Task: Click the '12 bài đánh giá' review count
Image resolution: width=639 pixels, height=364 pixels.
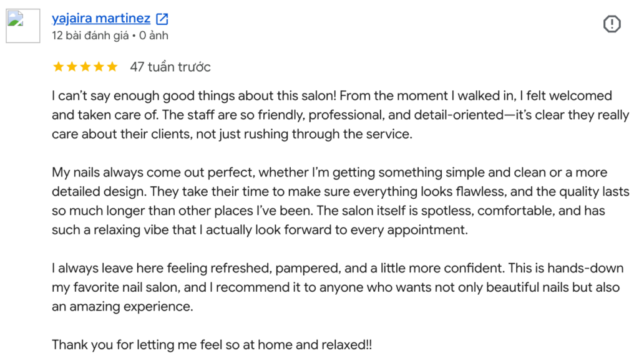Action: (x=90, y=36)
